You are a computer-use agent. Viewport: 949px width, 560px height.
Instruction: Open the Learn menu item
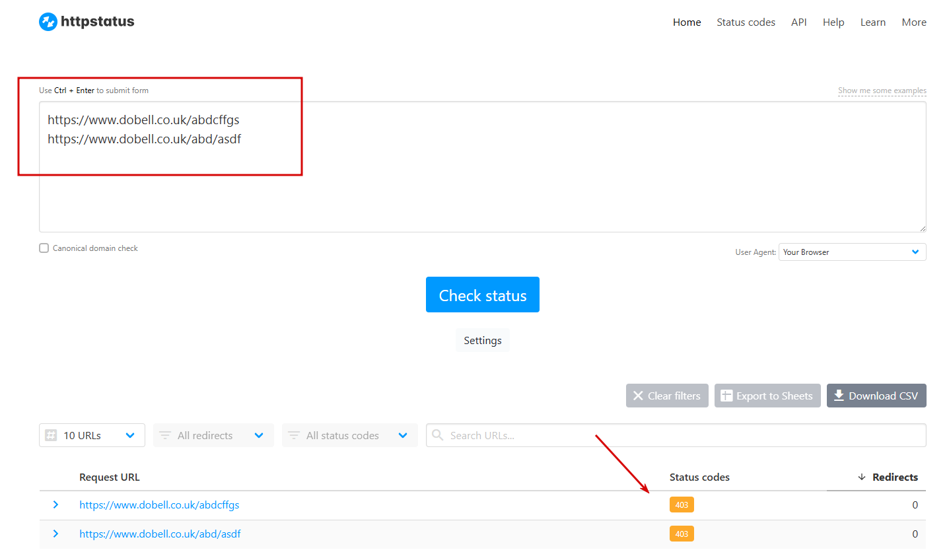[872, 22]
